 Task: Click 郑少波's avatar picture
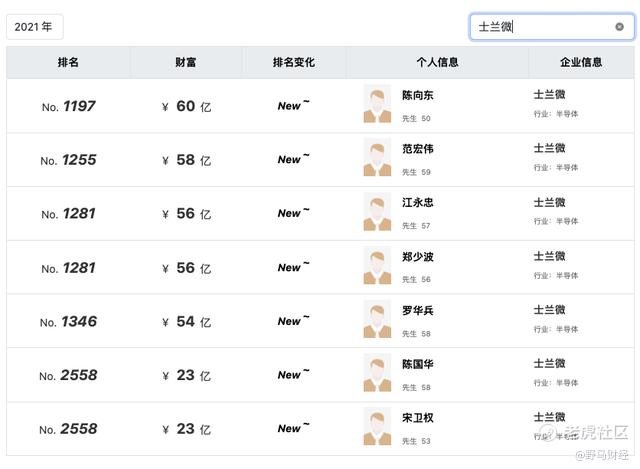pyautogui.click(x=377, y=266)
